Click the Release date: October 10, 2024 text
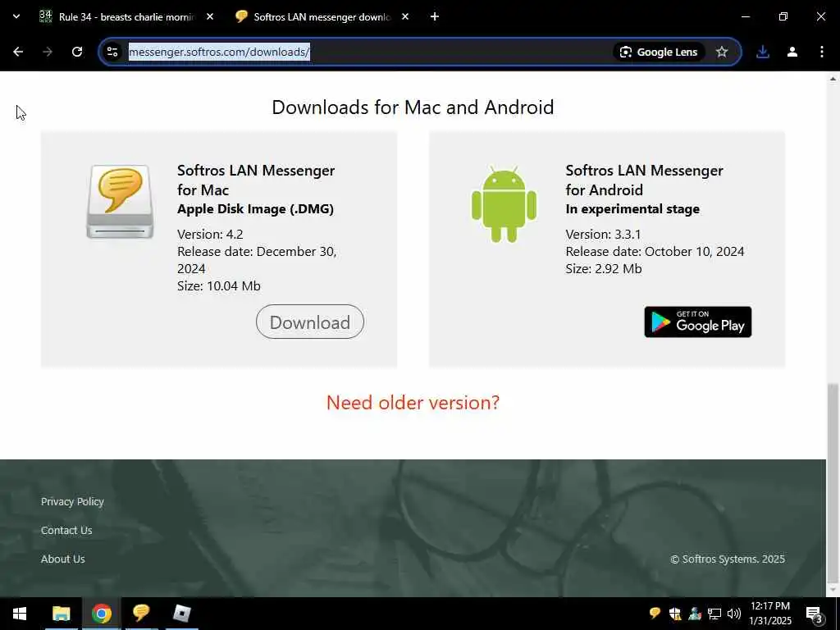840x630 pixels. 655,251
